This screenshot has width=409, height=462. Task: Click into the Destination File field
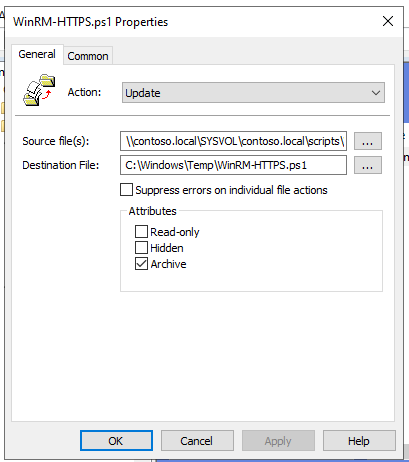(x=233, y=165)
